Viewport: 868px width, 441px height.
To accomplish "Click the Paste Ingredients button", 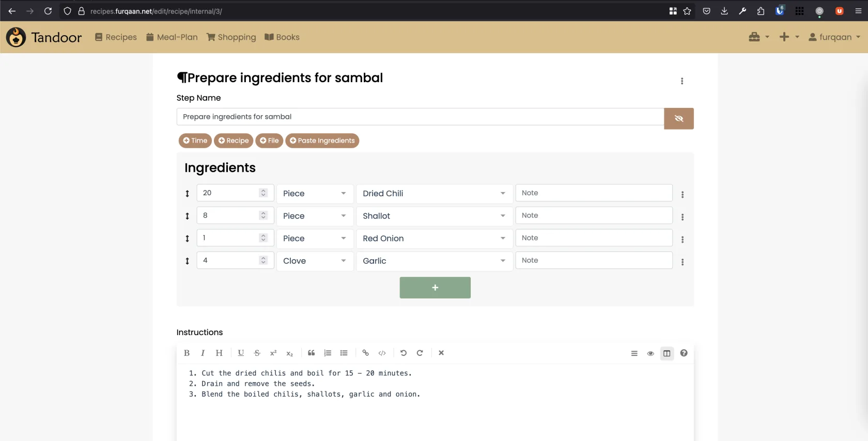I will tap(322, 140).
